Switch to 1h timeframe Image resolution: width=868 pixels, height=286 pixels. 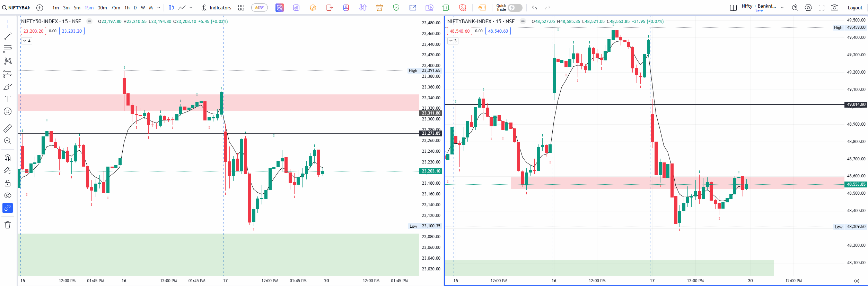tap(127, 8)
